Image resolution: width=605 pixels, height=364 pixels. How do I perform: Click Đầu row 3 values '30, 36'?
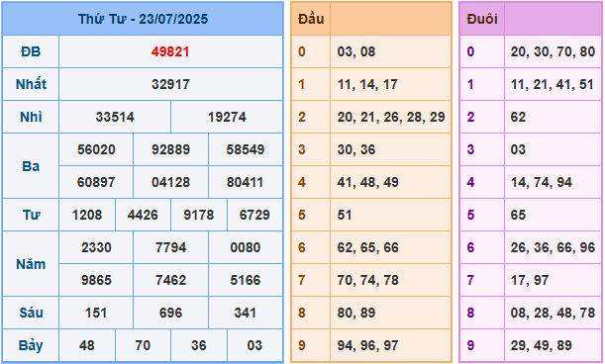356,149
